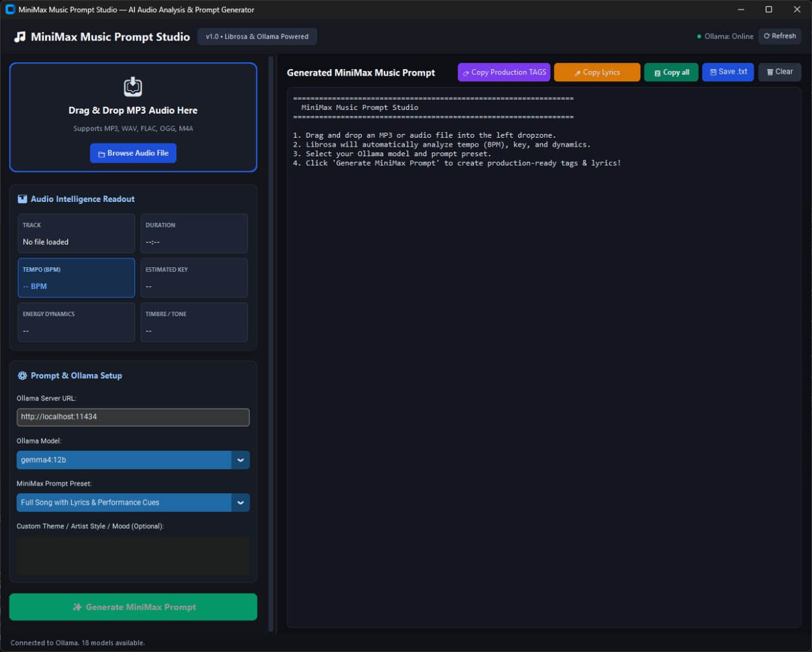Click 'Connected to Ollama. 18 models available.' status
This screenshot has height=652, width=812.
pos(78,642)
